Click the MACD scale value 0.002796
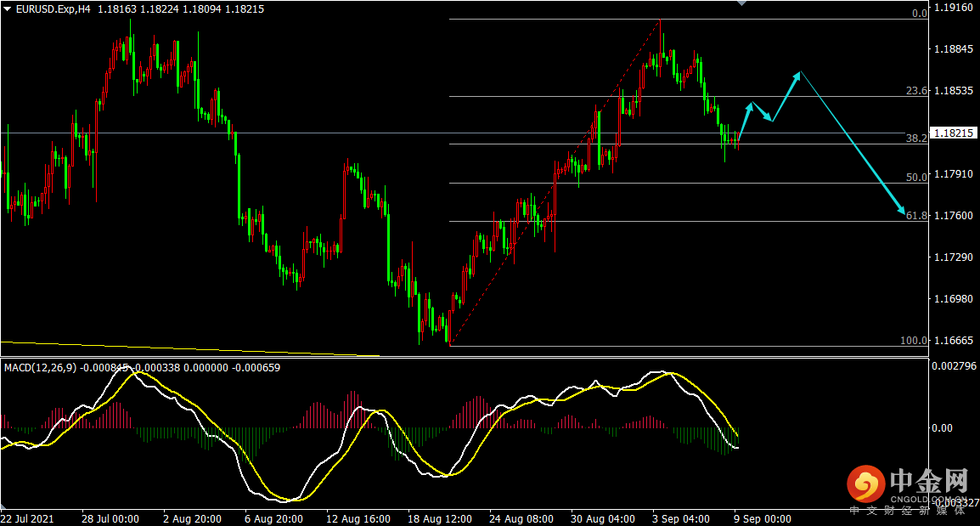Image resolution: width=980 pixels, height=526 pixels. [x=955, y=366]
